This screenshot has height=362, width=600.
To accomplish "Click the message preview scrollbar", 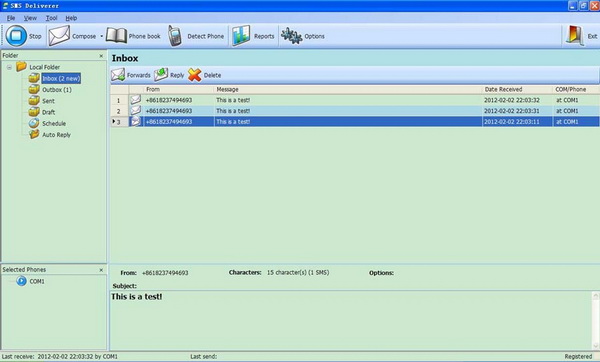I will click(x=595, y=320).
